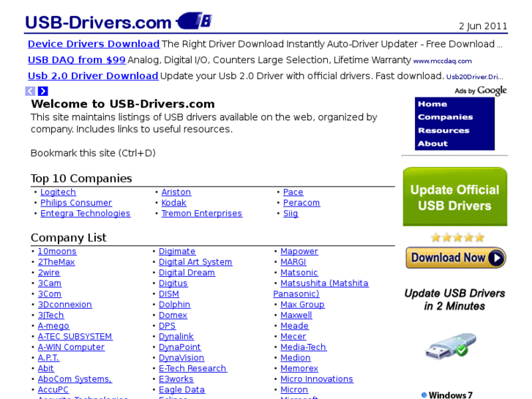Open the A.P.T. company link

(x=48, y=357)
